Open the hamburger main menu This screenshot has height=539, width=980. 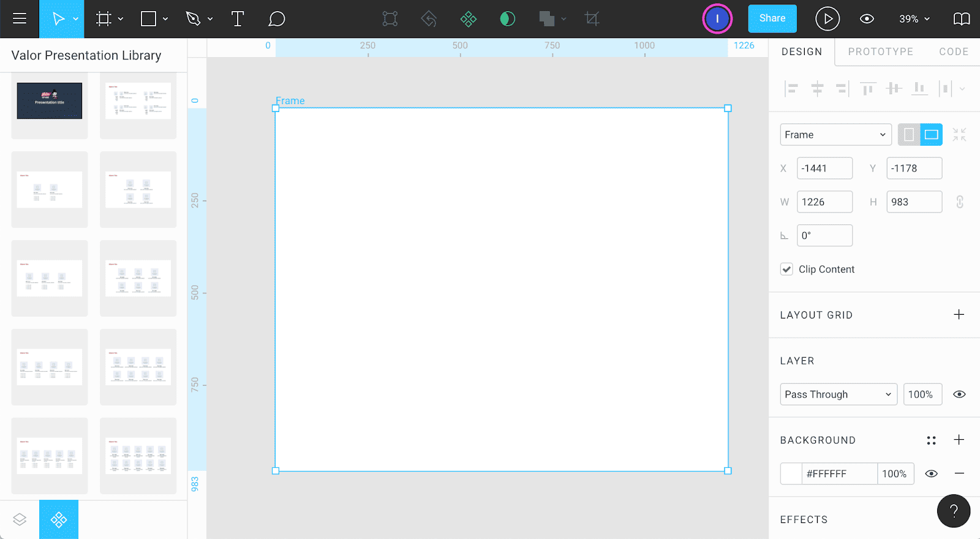tap(20, 19)
